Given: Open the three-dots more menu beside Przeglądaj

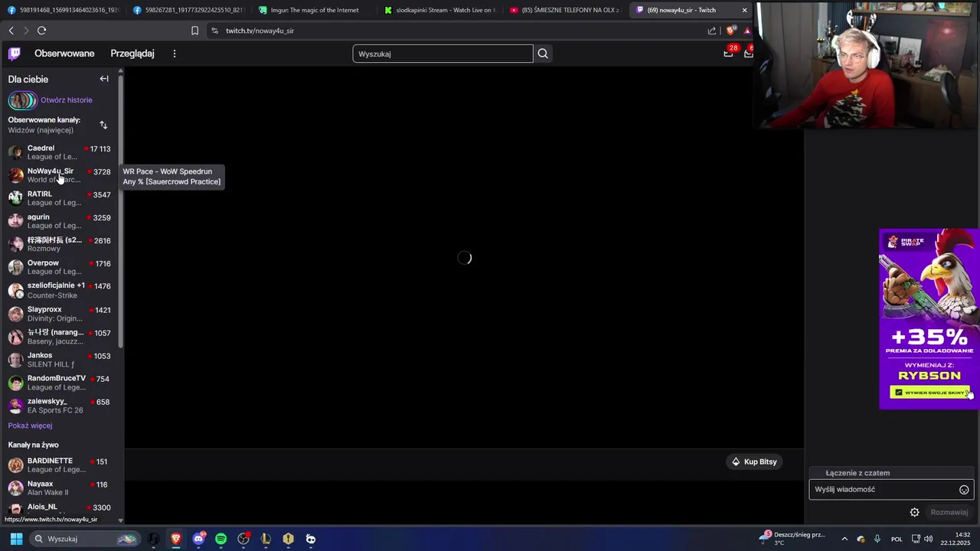Looking at the screenshot, I should [175, 54].
